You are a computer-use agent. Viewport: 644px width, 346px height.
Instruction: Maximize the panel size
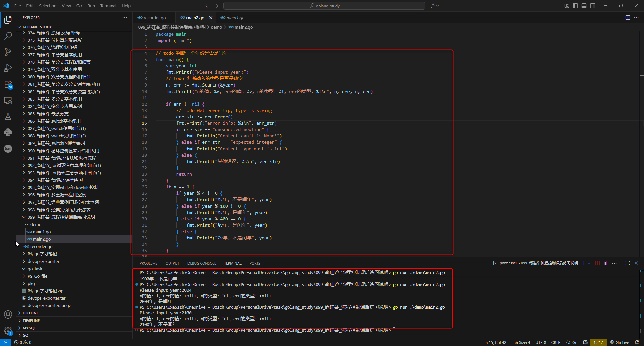(628, 263)
